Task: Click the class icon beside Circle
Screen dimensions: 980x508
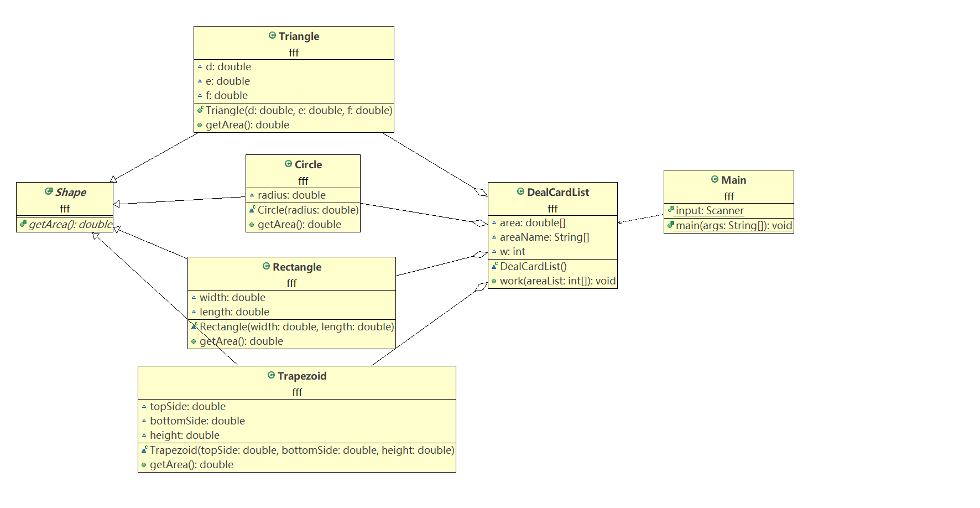Action: 288,164
